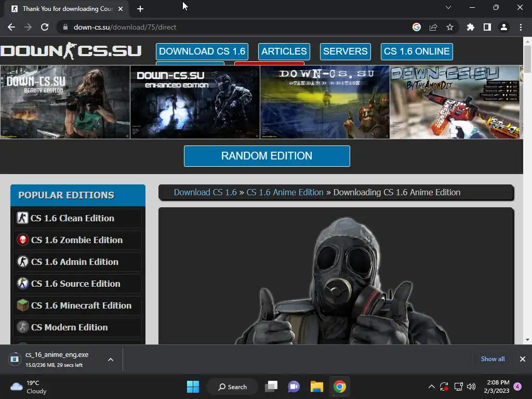
Task: Open CS Modern Edition link
Action: tap(77, 327)
